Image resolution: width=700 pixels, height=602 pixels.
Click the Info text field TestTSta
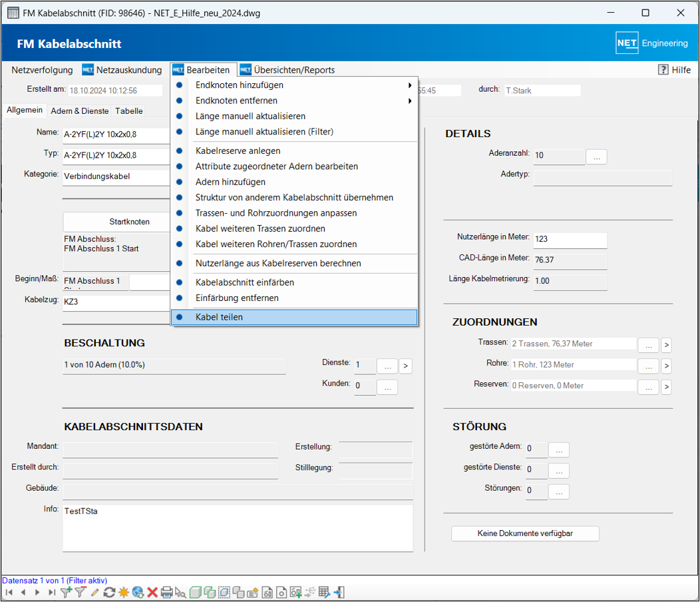[238, 528]
